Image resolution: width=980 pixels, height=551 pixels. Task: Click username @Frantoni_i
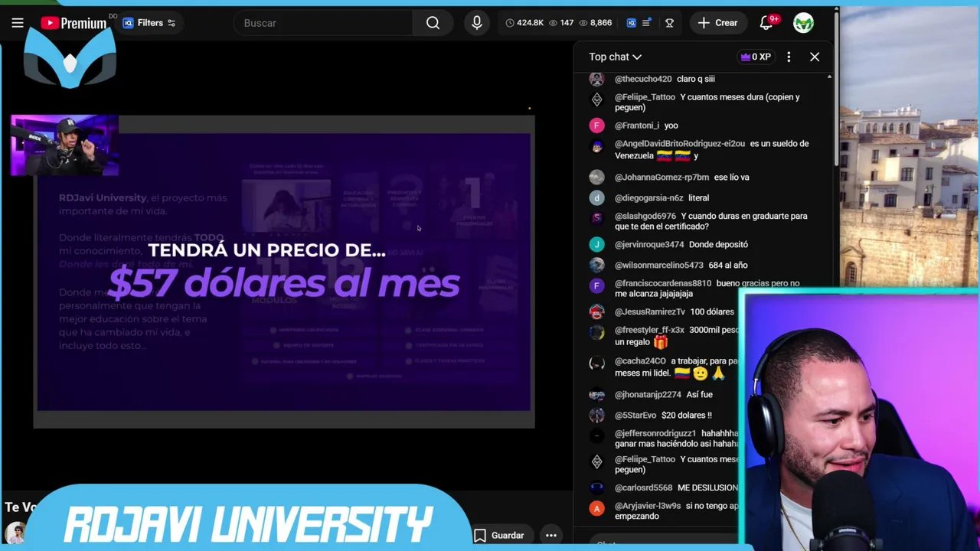click(637, 126)
